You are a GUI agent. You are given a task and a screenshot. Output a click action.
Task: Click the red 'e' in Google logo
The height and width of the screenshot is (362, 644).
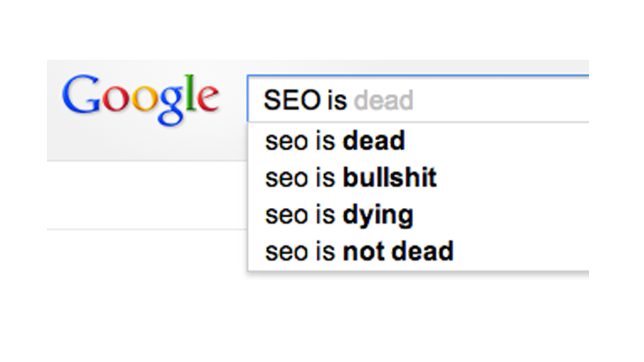click(207, 100)
